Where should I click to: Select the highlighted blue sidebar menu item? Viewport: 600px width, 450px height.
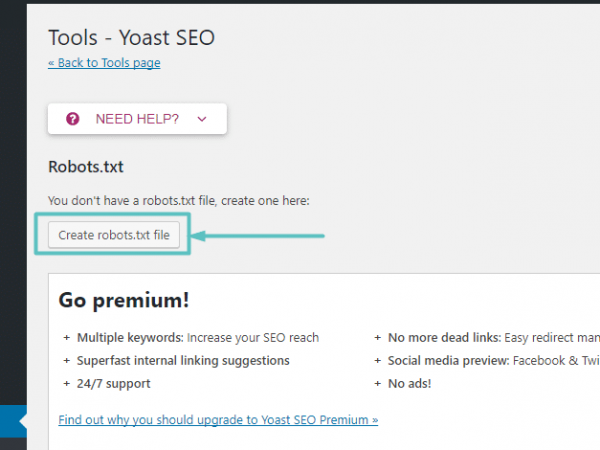coord(13,421)
